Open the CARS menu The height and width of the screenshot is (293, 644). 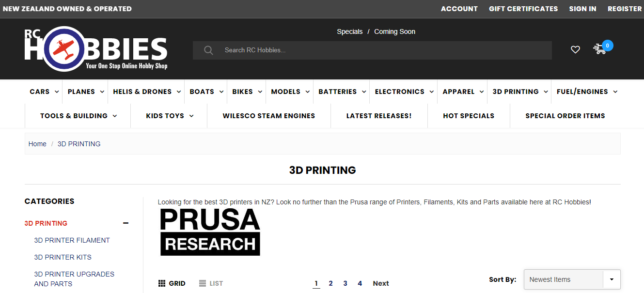click(40, 92)
